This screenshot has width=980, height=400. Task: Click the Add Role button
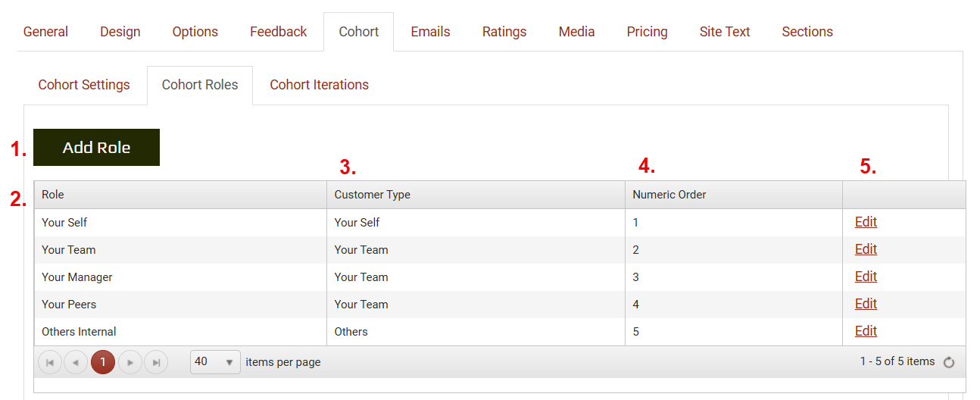pos(96,148)
